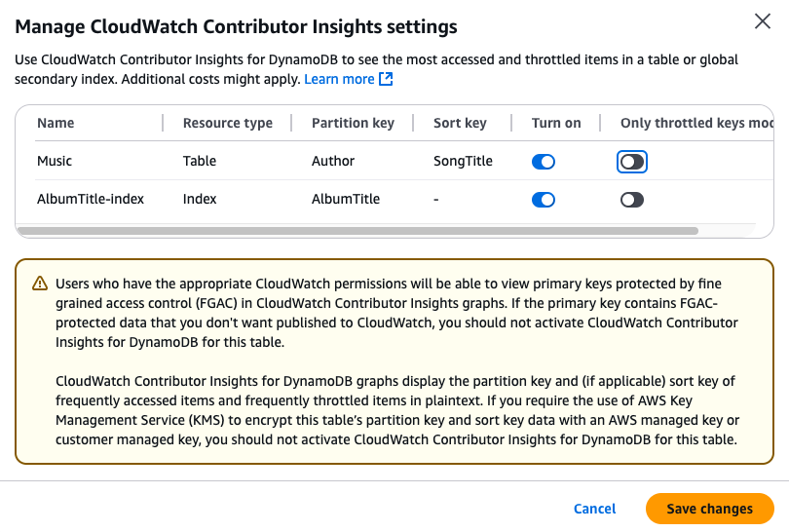Enable only throttled keys mode for AlbumTitle-index
This screenshot has width=789, height=532.
(632, 200)
